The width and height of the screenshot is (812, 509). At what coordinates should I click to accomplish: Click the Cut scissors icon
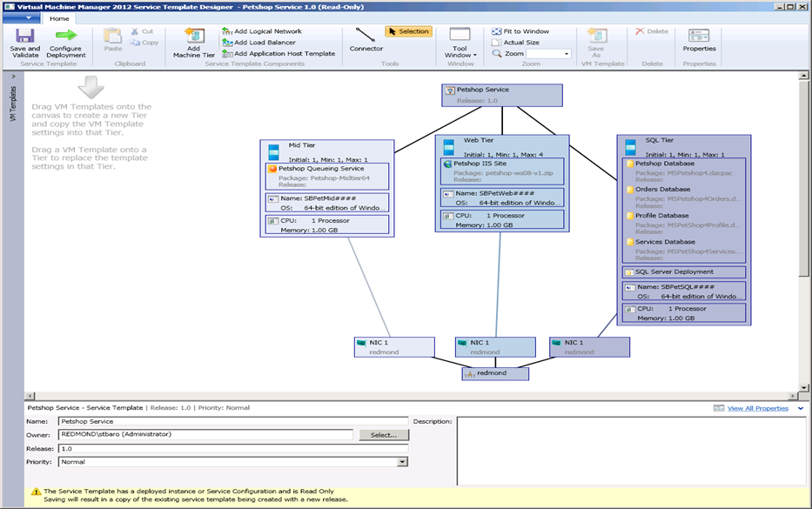pos(135,31)
